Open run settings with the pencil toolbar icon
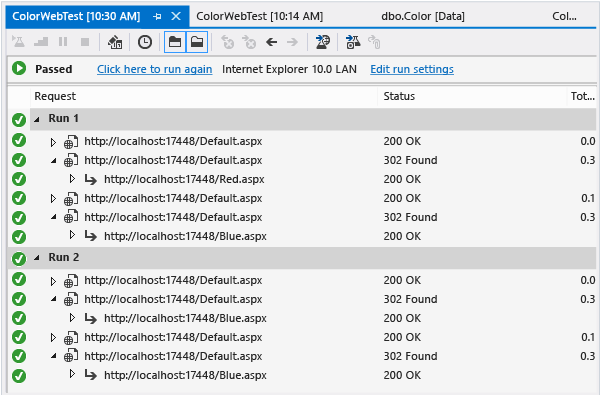600x395 pixels. [x=115, y=42]
